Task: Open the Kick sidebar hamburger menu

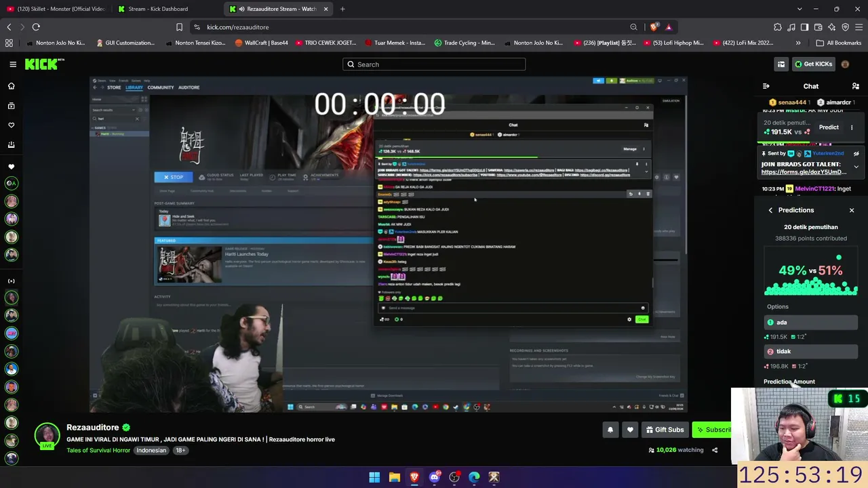Action: point(13,64)
